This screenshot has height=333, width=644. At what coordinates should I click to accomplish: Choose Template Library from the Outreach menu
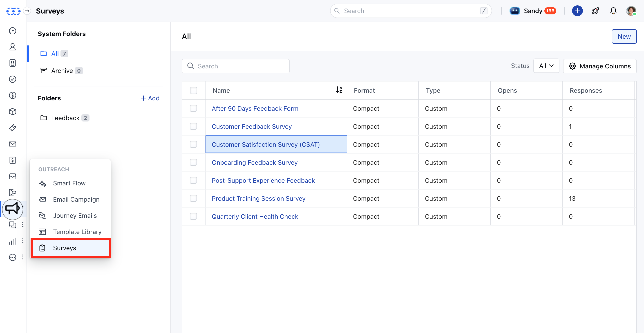tap(77, 232)
